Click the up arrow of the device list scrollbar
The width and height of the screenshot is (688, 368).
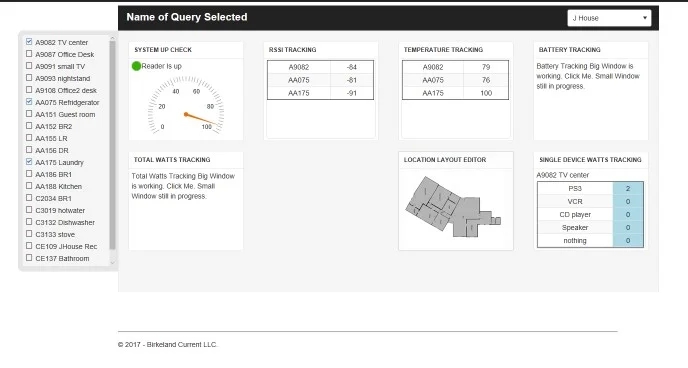(112, 38)
